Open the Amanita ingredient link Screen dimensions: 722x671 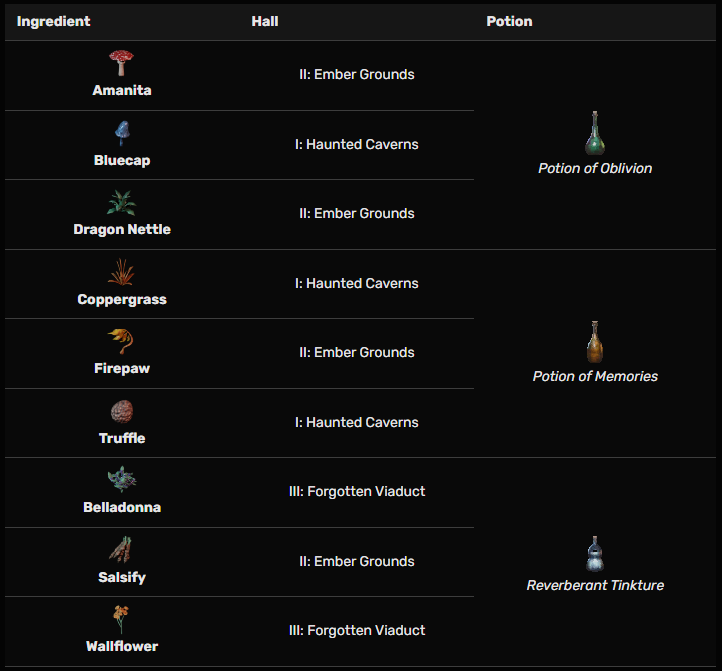(x=121, y=90)
